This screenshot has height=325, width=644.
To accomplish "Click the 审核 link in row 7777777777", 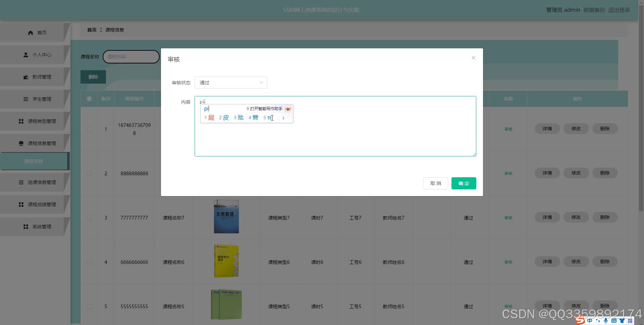I will 508,218.
